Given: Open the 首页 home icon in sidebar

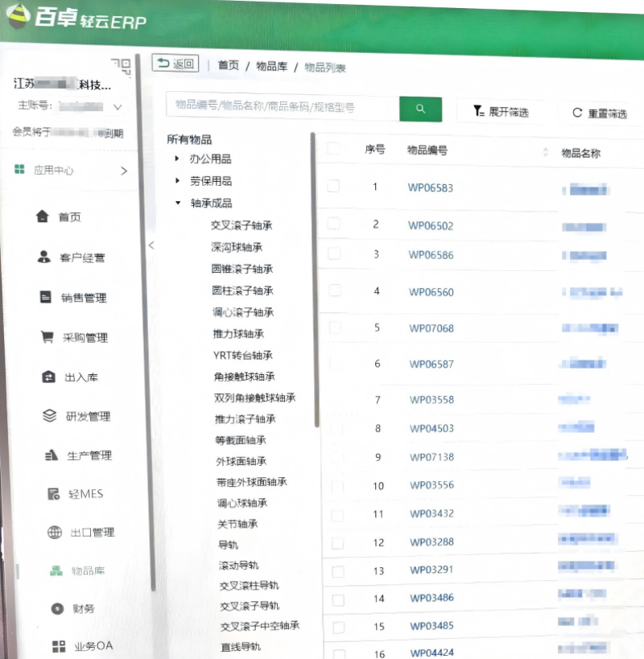Looking at the screenshot, I should point(42,216).
